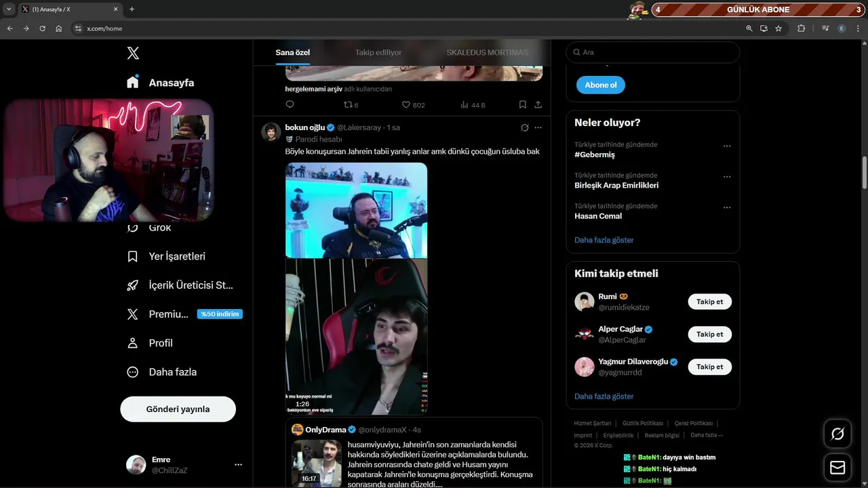Image resolution: width=868 pixels, height=488 pixels.
Task: Open the X logo home link
Action: tap(133, 53)
